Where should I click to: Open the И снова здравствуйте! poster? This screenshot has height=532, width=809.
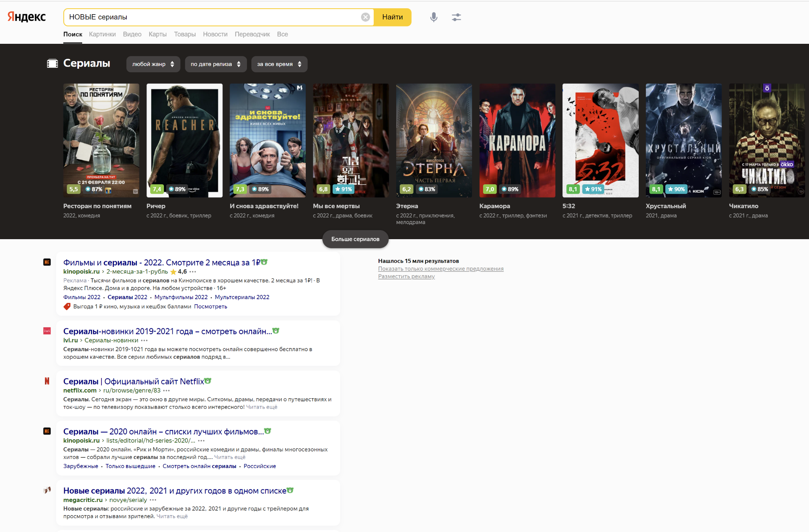(268, 140)
